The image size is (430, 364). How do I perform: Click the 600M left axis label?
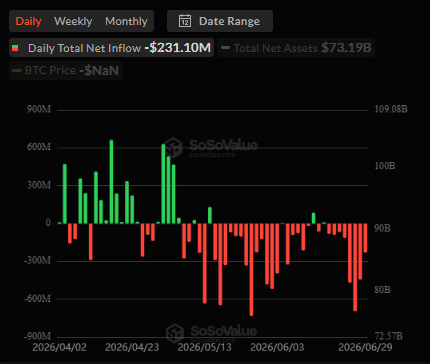pos(39,147)
